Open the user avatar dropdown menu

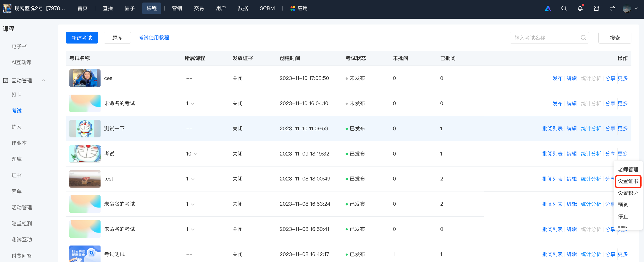pos(630,8)
